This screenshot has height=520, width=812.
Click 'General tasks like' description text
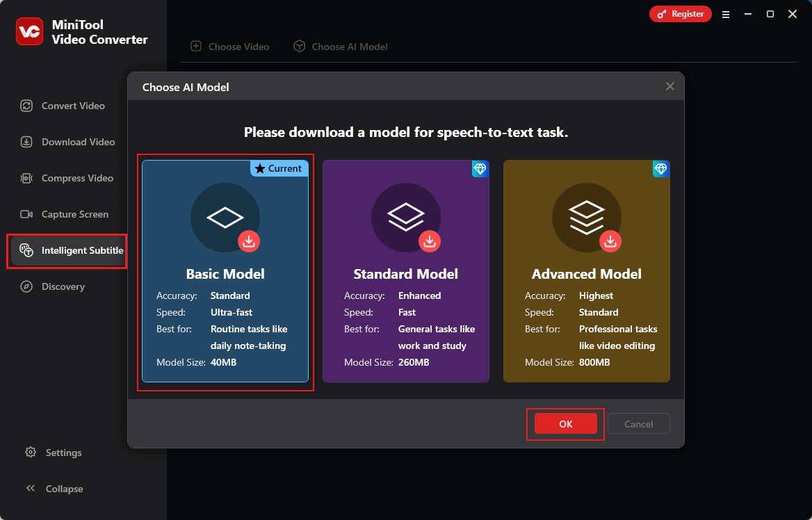click(x=437, y=329)
